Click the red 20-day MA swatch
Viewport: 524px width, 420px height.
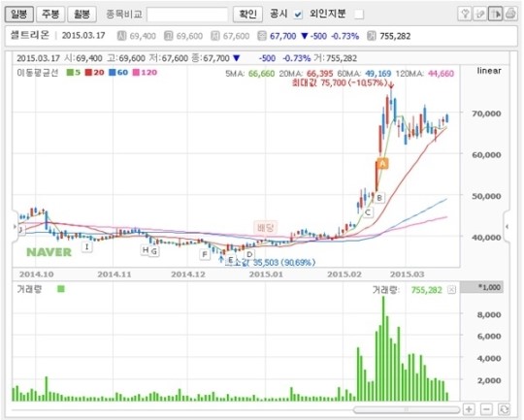point(88,73)
